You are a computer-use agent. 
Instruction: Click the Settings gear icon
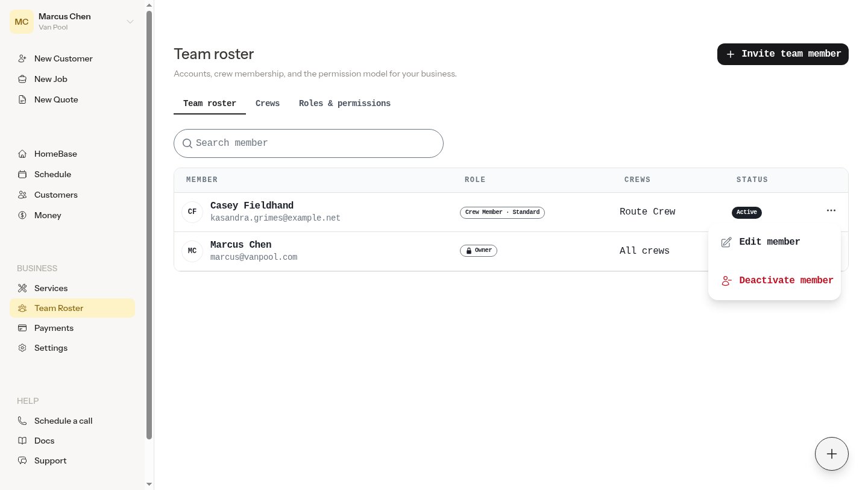22,348
